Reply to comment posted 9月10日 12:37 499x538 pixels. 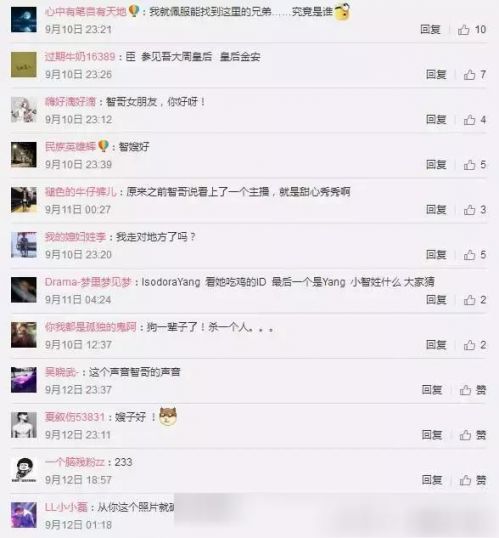[436, 345]
